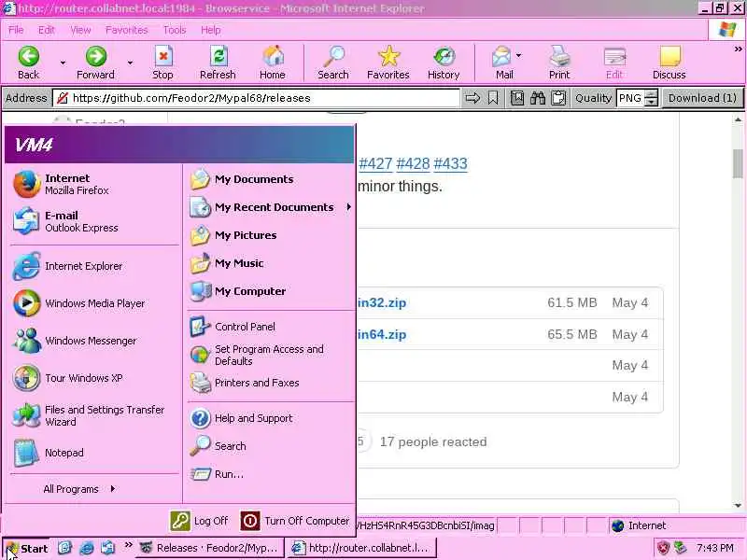
Task: Open My Documents folder
Action: (x=270, y=179)
